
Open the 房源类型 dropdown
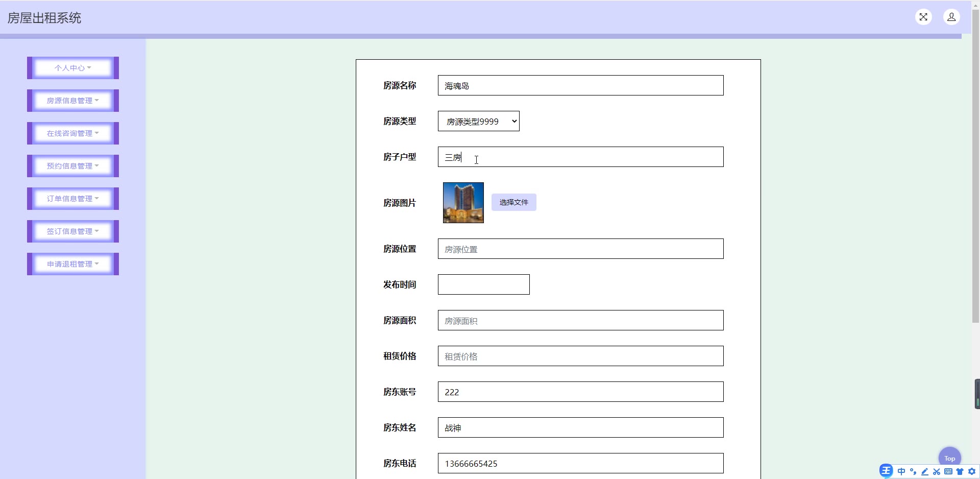pyautogui.click(x=479, y=121)
